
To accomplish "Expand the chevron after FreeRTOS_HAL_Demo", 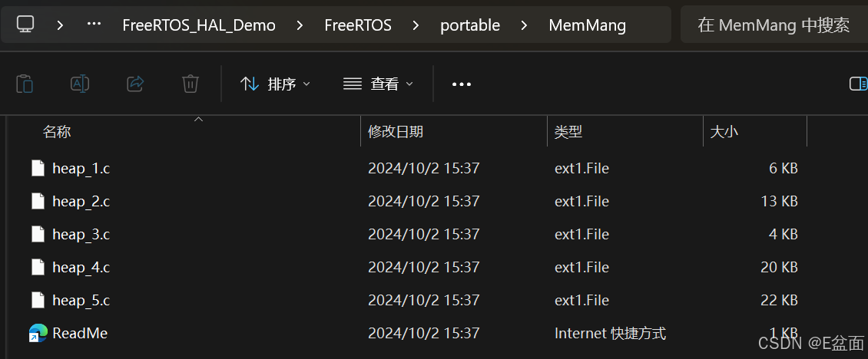I will (300, 25).
